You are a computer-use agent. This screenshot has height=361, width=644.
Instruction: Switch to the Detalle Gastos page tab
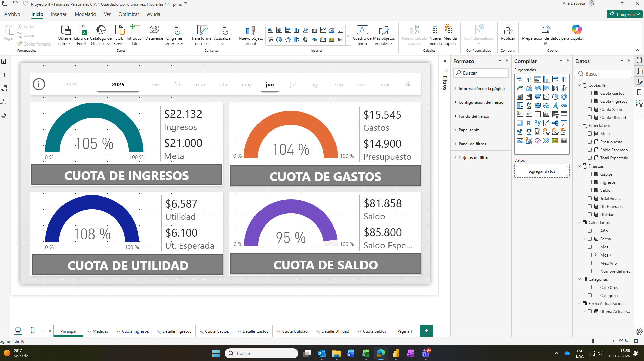pyautogui.click(x=256, y=331)
